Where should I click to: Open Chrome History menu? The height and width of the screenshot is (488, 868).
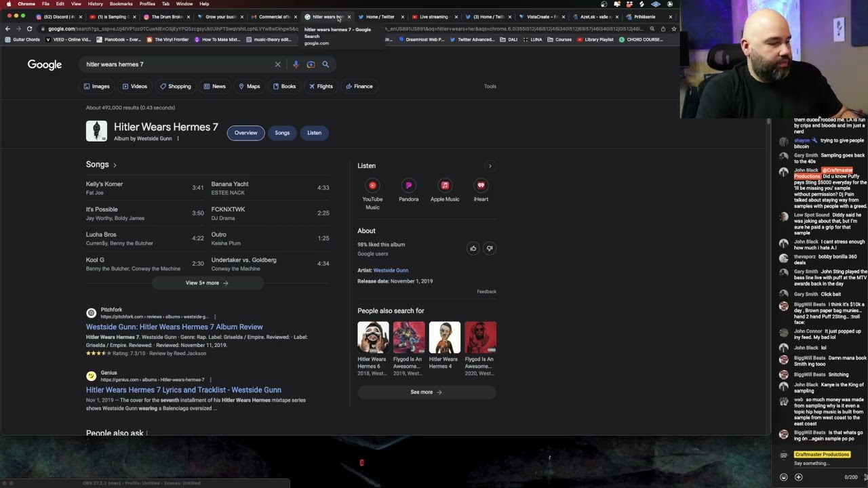95,4
